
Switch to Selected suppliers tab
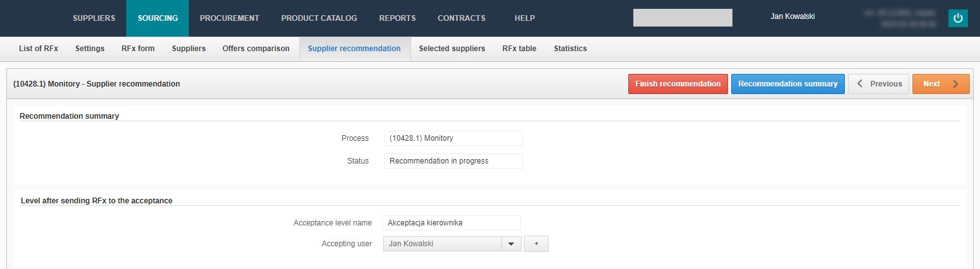point(451,49)
